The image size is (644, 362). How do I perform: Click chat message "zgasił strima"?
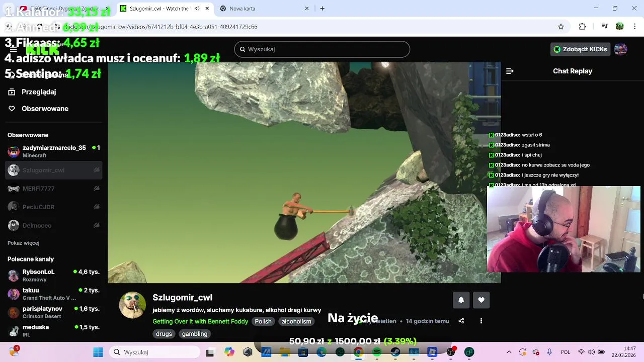[536, 145]
